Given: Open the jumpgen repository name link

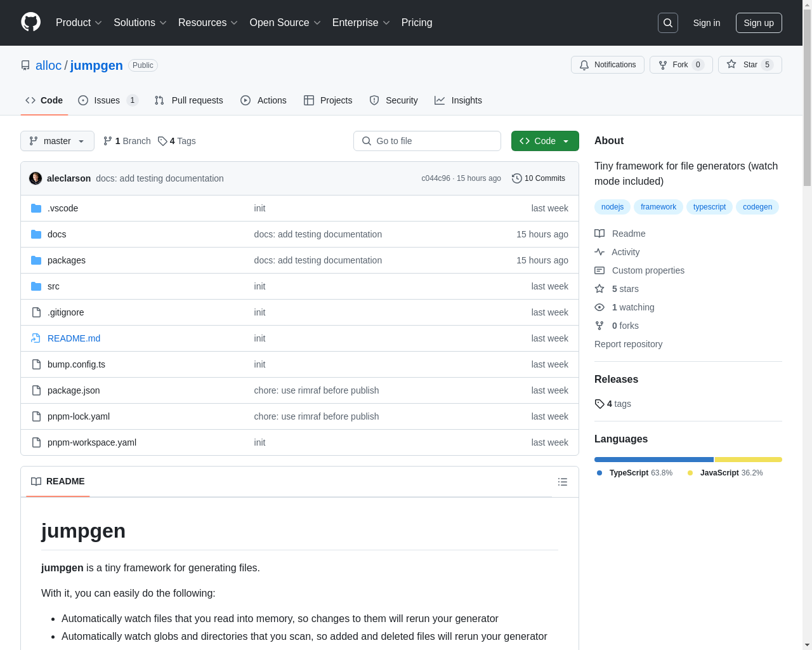Looking at the screenshot, I should pos(96,65).
